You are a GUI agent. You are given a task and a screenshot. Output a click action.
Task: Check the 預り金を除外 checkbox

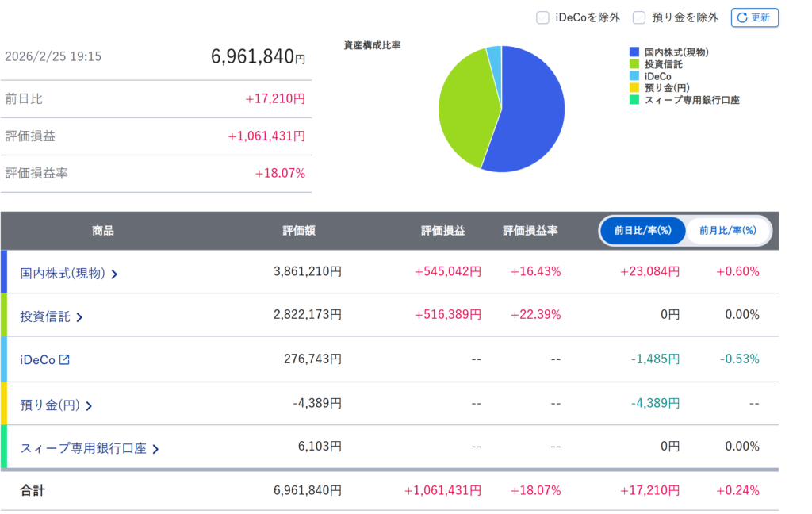click(638, 17)
